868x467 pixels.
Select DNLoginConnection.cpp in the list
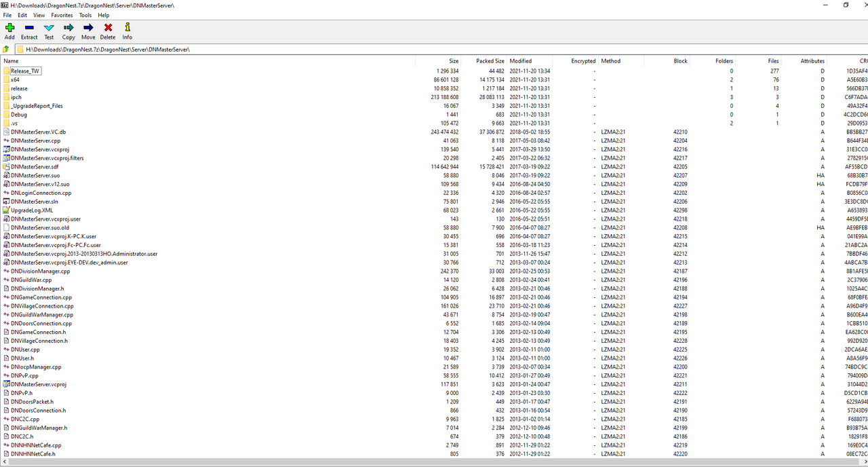41,193
